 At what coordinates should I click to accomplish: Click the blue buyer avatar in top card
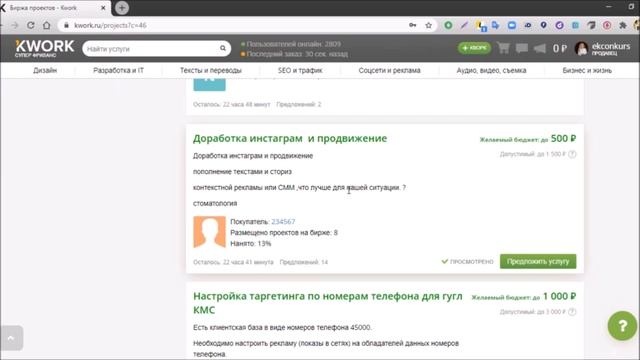coord(209,83)
